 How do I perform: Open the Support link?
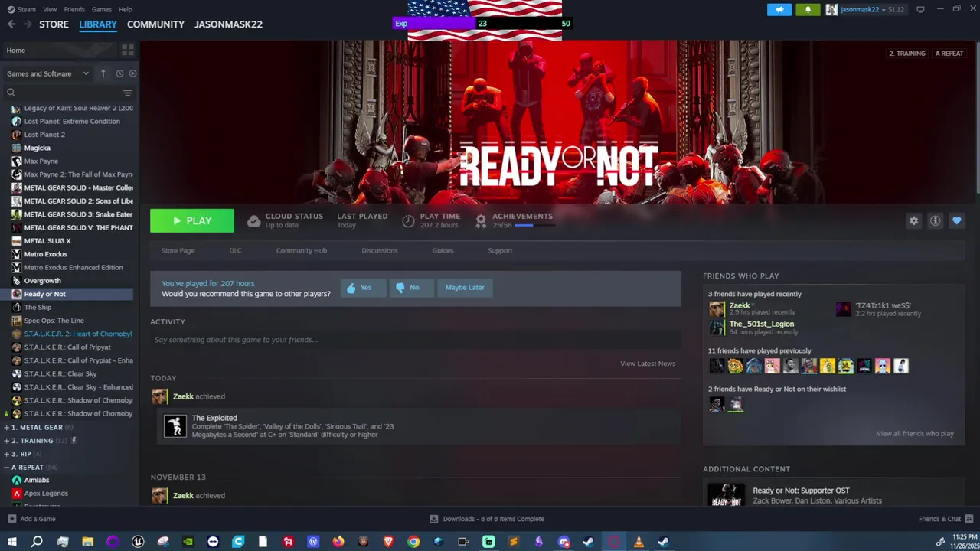tap(500, 251)
